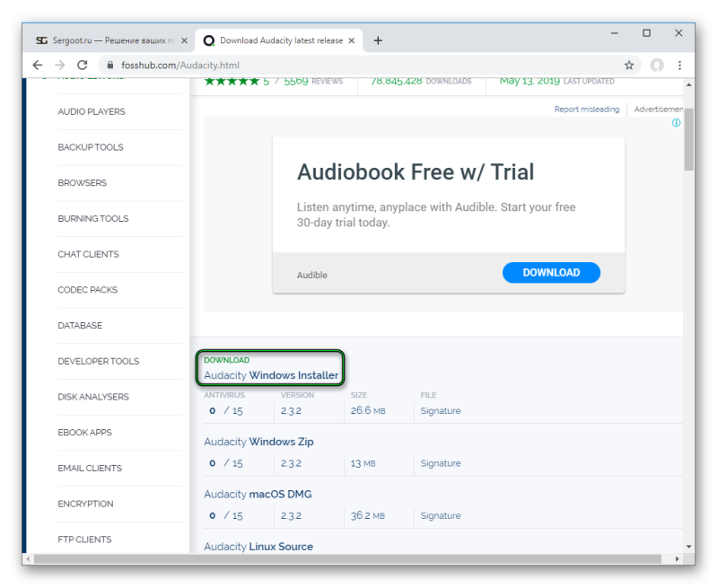Browse the Codec Packs category

click(87, 290)
